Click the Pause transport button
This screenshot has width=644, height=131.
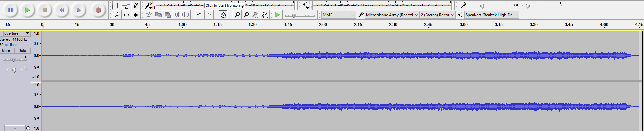click(11, 10)
